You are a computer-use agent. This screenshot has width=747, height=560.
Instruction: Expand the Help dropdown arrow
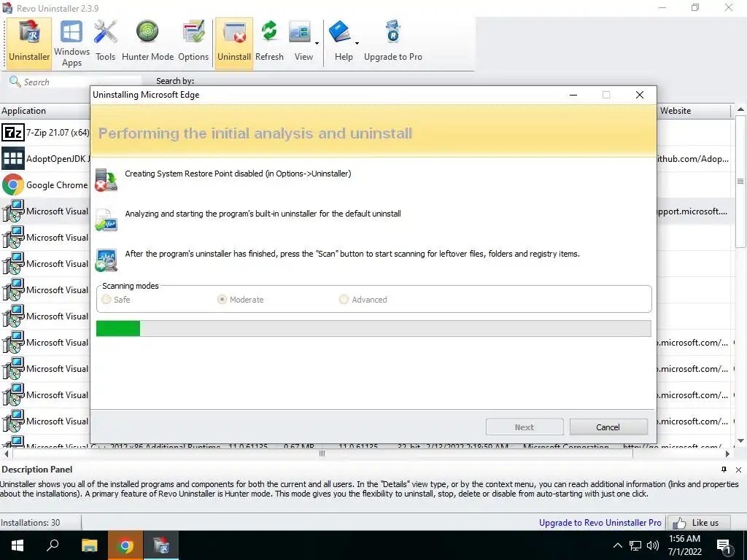point(357,43)
